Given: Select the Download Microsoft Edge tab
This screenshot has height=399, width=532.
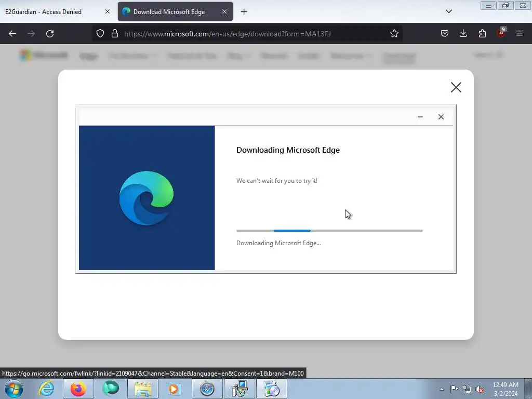Looking at the screenshot, I should click(175, 11).
